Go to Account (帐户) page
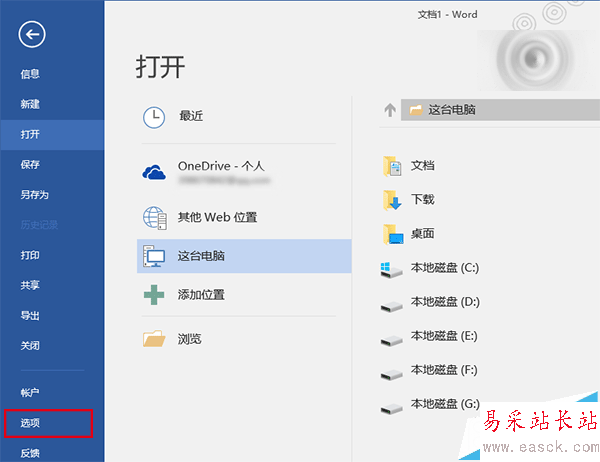Screen dimensions: 600x462 click(31, 393)
